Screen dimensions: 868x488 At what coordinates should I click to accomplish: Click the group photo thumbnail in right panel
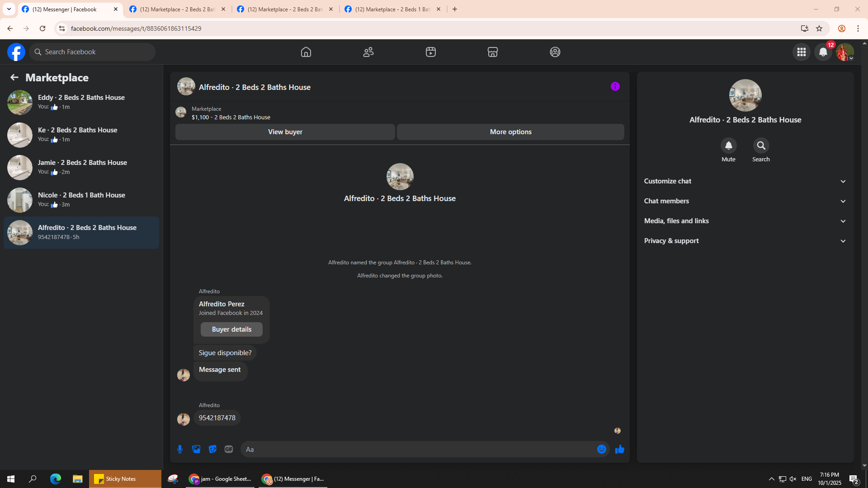click(745, 95)
